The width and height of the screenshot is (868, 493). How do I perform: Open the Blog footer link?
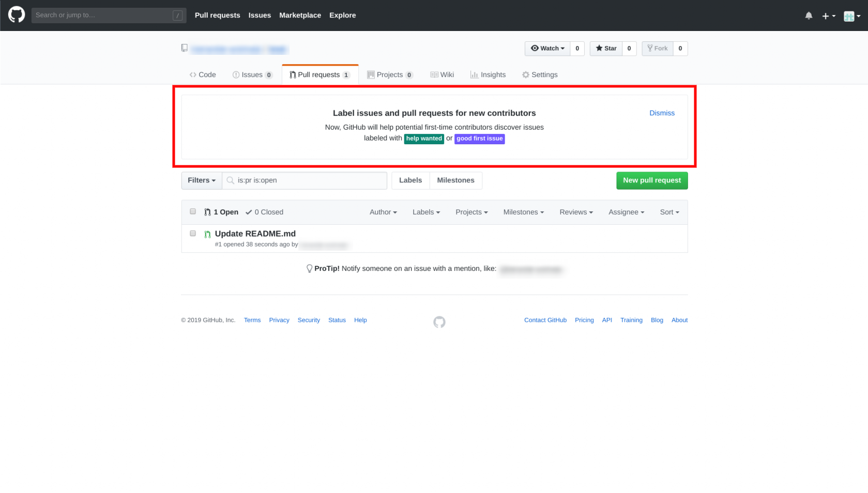click(x=657, y=320)
